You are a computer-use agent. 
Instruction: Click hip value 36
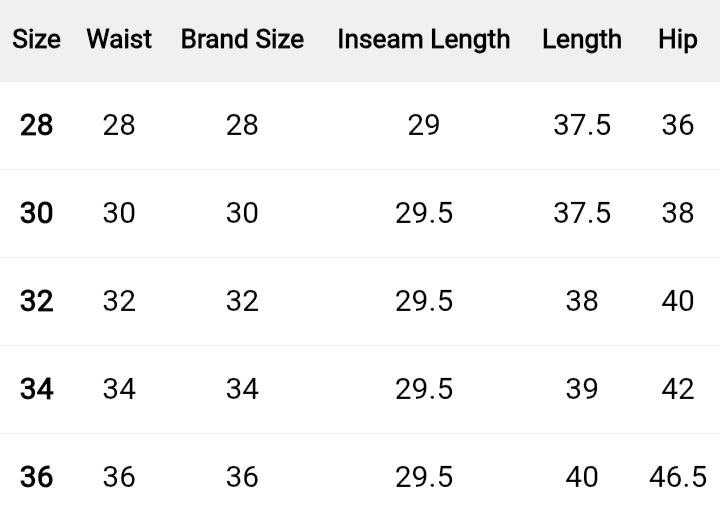point(678,125)
